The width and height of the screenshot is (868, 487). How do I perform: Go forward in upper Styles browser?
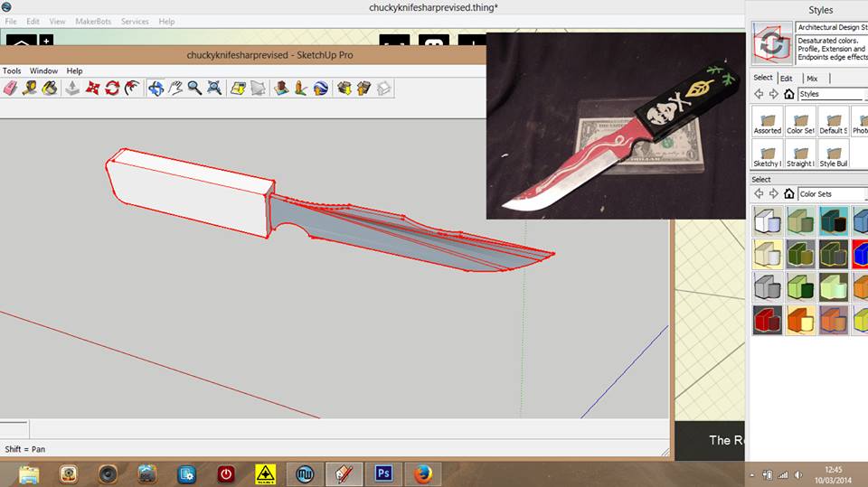pos(773,94)
